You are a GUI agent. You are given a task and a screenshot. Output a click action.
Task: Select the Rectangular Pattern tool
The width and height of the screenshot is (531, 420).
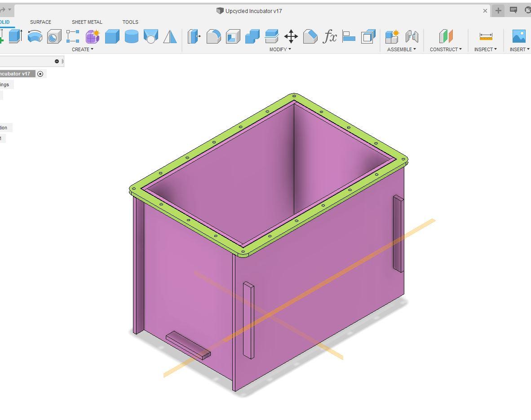[73, 36]
